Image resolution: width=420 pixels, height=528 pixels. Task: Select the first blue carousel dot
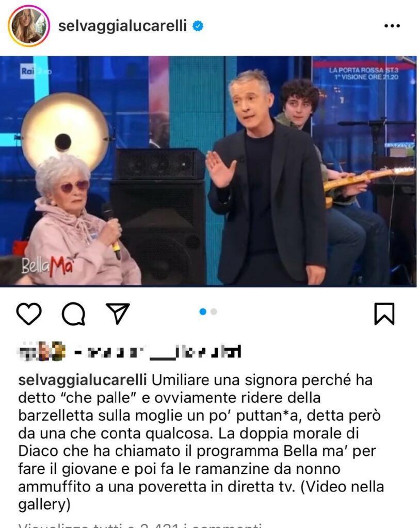(x=203, y=312)
